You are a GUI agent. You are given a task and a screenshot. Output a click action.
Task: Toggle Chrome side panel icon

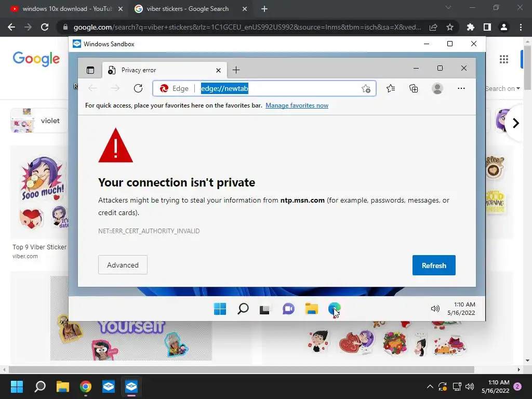[487, 27]
